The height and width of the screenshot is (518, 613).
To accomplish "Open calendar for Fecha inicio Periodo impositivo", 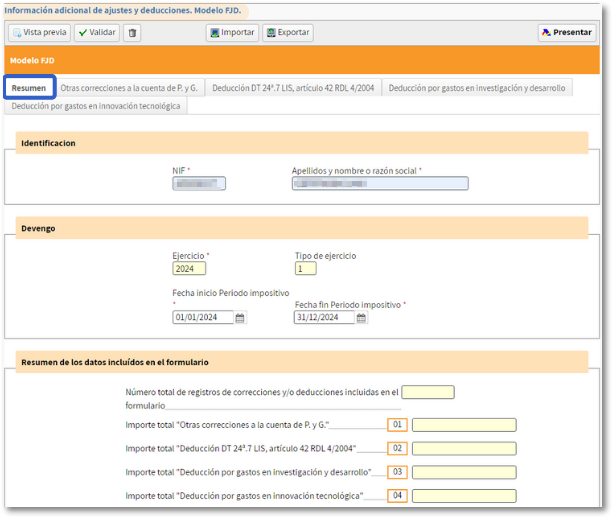I will pos(240,318).
